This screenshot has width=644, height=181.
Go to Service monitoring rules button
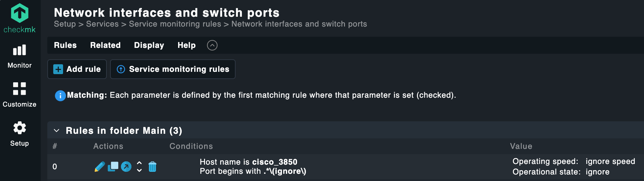(x=173, y=69)
